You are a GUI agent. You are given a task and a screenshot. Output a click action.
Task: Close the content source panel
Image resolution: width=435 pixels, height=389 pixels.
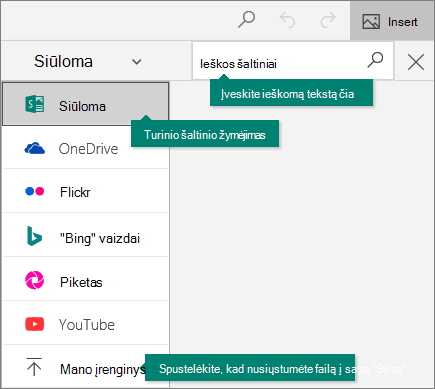(x=416, y=62)
